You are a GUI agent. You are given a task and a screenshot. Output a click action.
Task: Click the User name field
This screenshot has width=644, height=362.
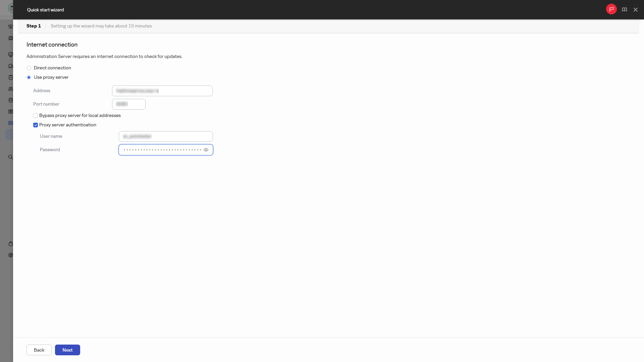point(166,136)
